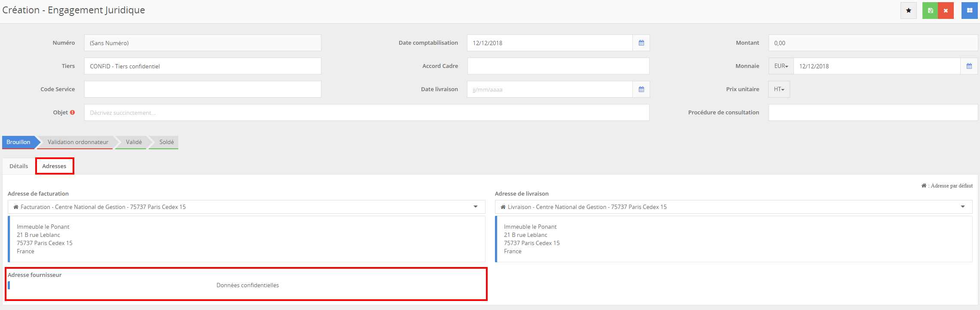This screenshot has width=980, height=310.
Task: Click the Soldé status step
Action: click(x=166, y=142)
